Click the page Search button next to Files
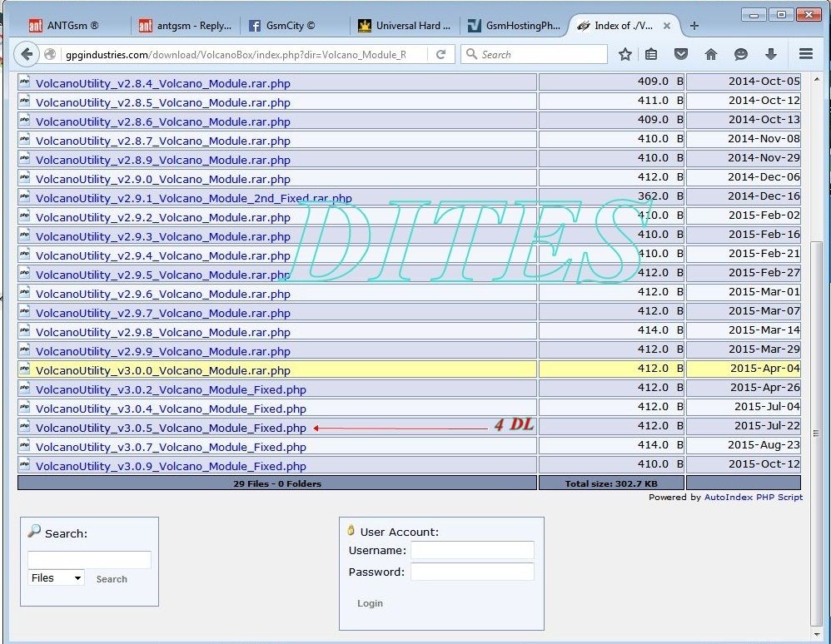This screenshot has width=831, height=644. tap(112, 579)
